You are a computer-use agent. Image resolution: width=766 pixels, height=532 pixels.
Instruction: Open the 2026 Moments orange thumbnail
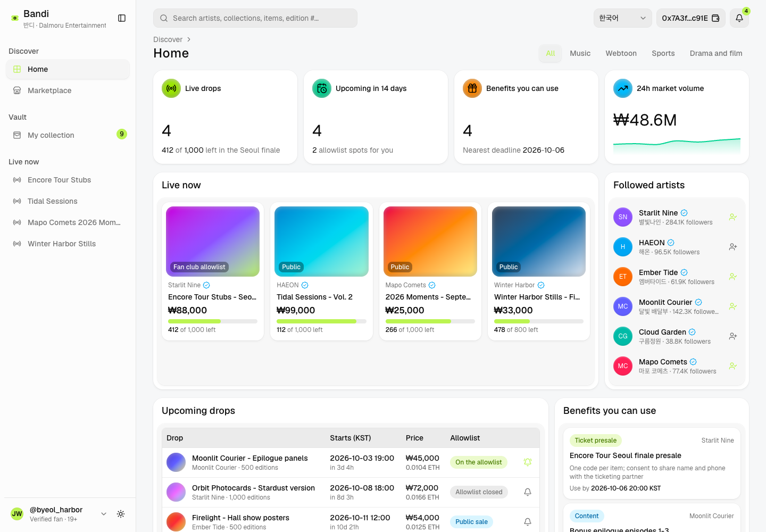tap(430, 242)
